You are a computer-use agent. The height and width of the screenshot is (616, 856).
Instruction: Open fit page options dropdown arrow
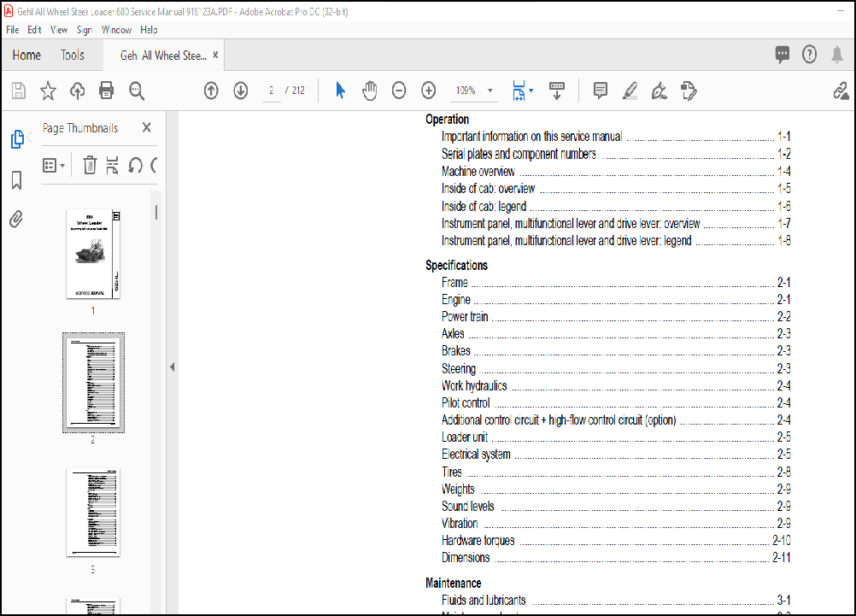pyautogui.click(x=531, y=91)
